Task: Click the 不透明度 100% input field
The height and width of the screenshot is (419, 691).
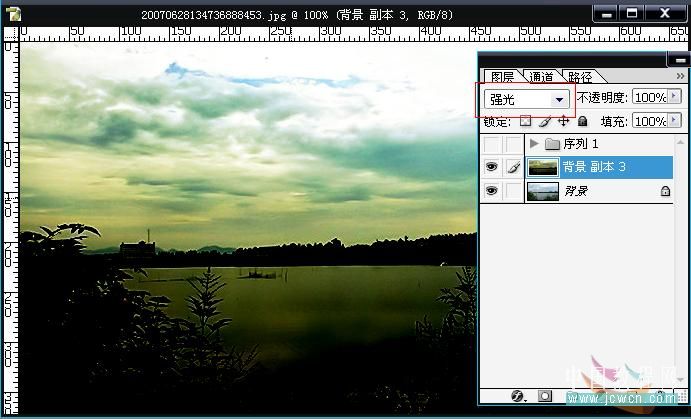Action: click(x=650, y=97)
